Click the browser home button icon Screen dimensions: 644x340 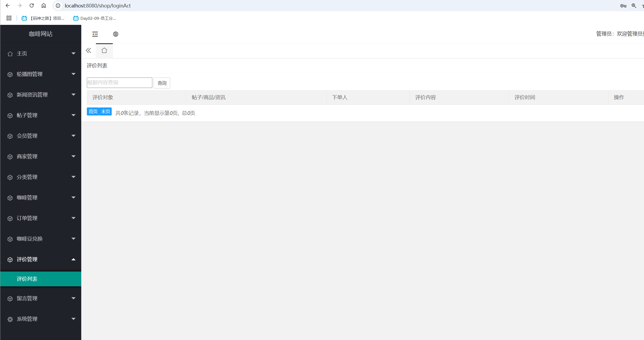(44, 6)
